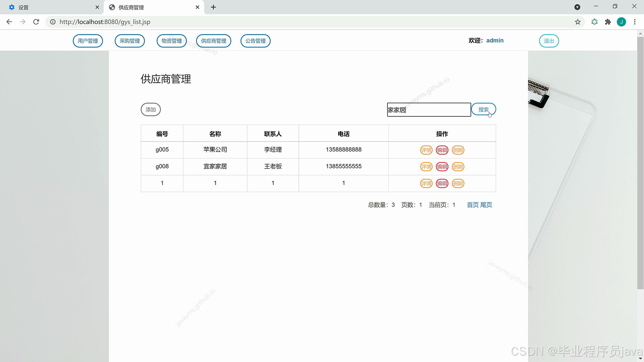644x362 pixels.
Task: Open the Chrome three-dot menu
Action: pos(635,22)
